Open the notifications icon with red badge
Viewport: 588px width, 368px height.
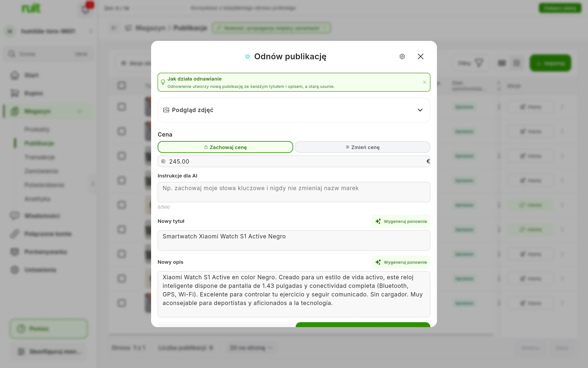point(86,9)
